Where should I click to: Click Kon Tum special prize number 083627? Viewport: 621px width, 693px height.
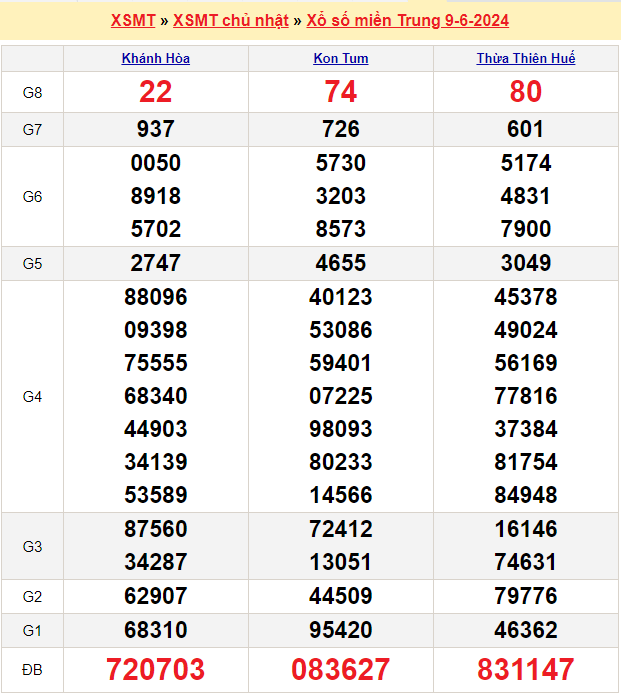point(341,669)
